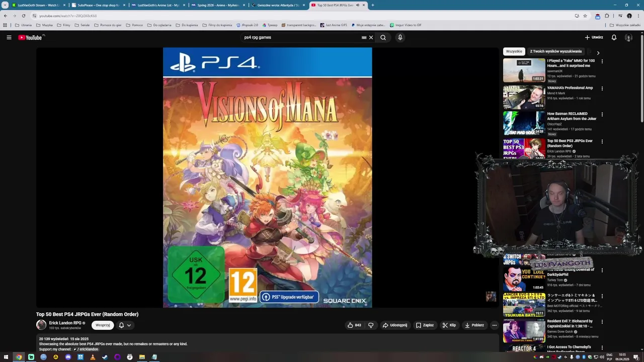The height and width of the screenshot is (362, 644).
Task: Open YouTube notifications bell in header
Action: click(x=614, y=37)
